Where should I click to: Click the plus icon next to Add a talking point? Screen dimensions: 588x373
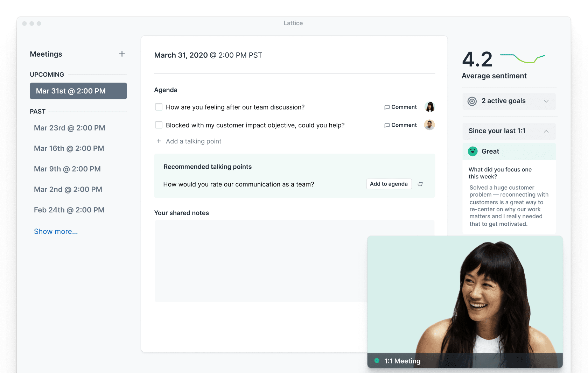(x=159, y=141)
